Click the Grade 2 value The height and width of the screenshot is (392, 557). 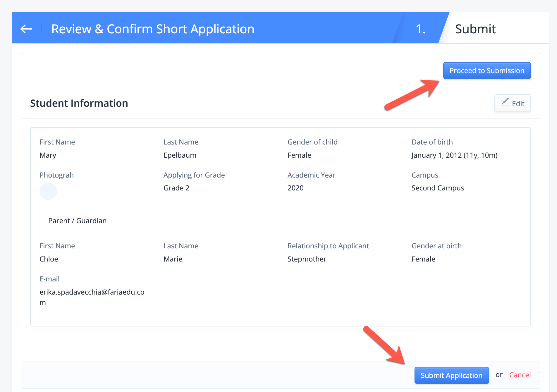pos(176,188)
